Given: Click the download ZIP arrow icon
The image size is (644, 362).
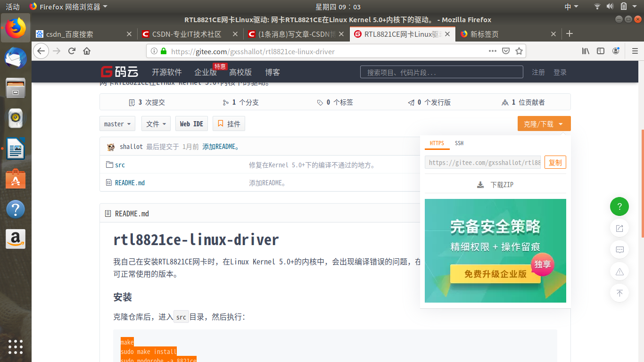Looking at the screenshot, I should [480, 185].
